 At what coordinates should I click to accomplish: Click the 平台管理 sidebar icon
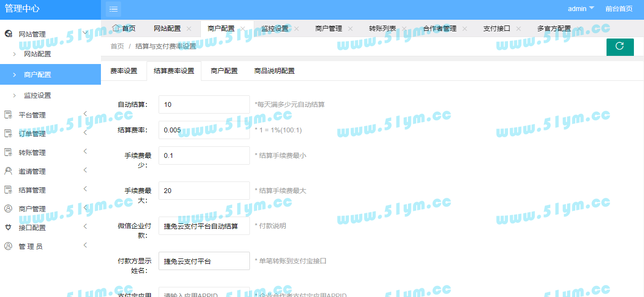pos(8,115)
